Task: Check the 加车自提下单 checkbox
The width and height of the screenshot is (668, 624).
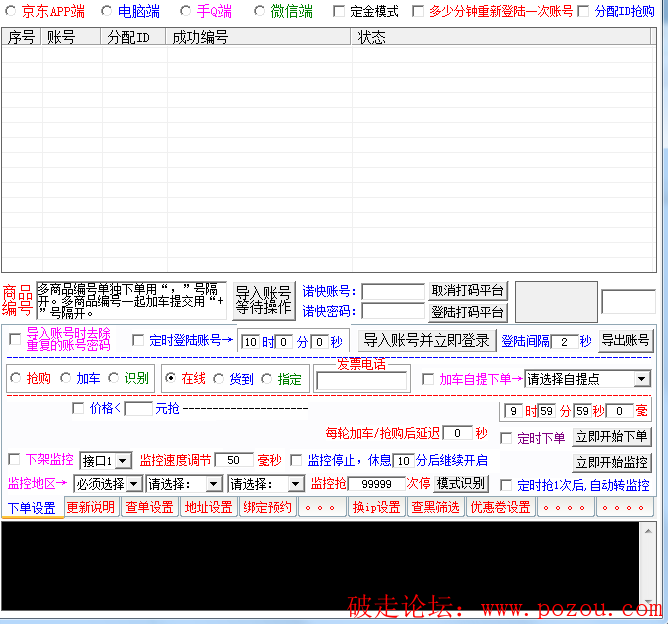Action: (428, 379)
